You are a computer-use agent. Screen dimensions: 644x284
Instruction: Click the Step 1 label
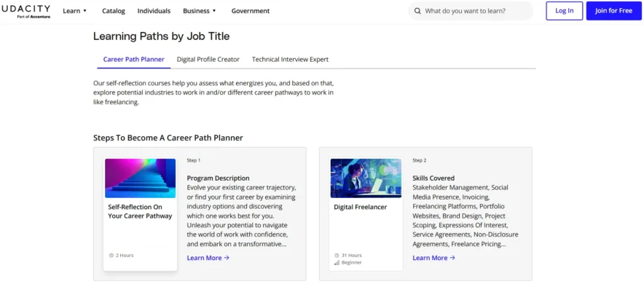pos(194,160)
